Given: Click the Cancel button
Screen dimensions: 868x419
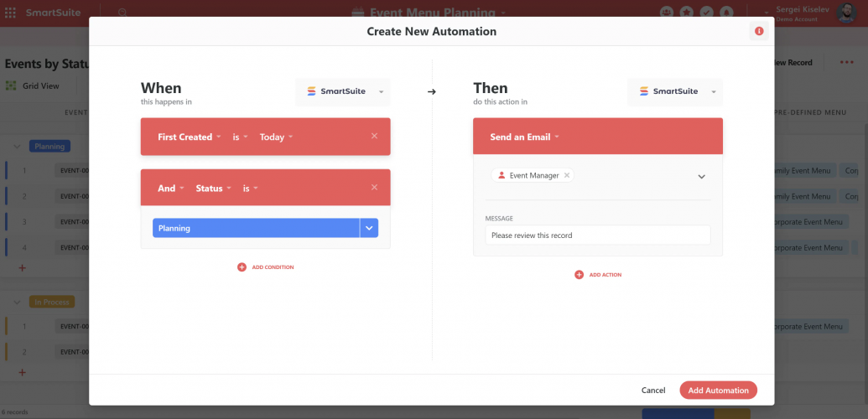Looking at the screenshot, I should (x=653, y=391).
